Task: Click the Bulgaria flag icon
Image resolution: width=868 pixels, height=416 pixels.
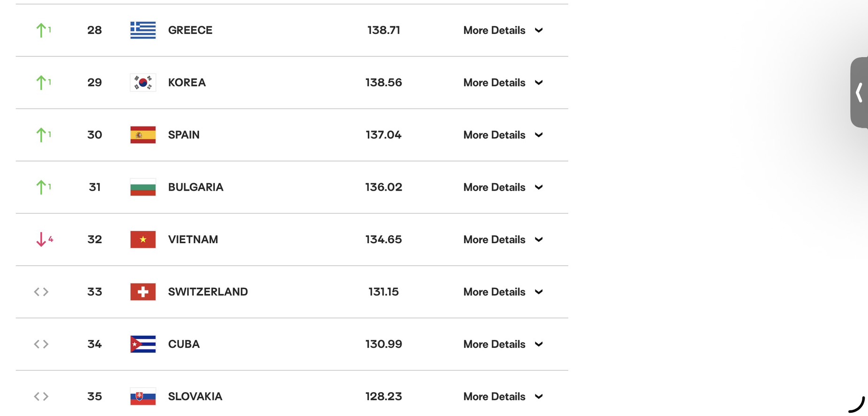Action: click(143, 187)
